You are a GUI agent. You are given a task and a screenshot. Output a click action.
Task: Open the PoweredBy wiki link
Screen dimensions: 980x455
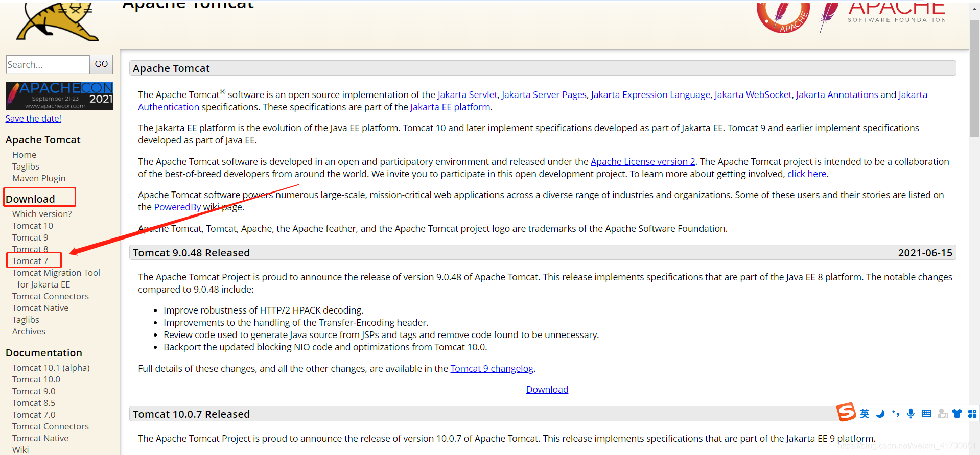(177, 207)
